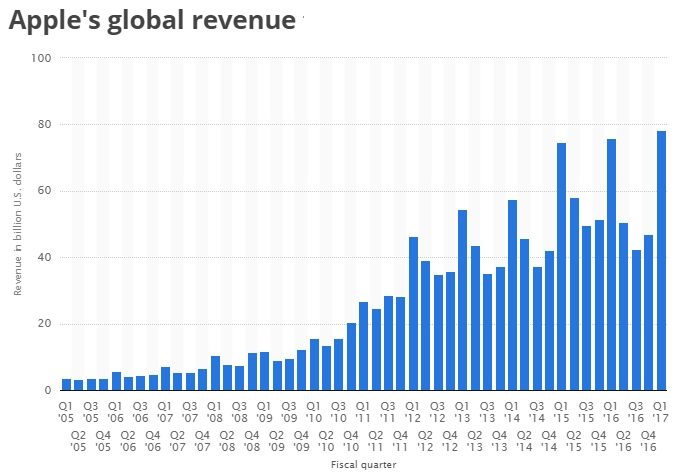Click the 100 value on y-axis

point(41,58)
